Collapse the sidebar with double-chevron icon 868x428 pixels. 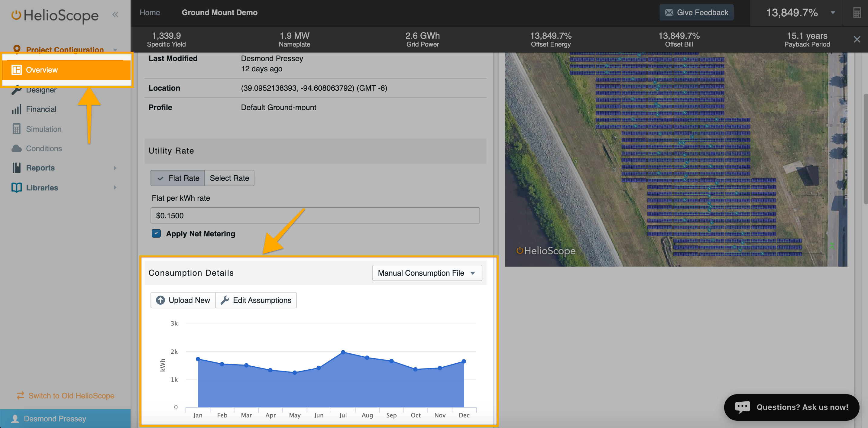pyautogui.click(x=115, y=14)
